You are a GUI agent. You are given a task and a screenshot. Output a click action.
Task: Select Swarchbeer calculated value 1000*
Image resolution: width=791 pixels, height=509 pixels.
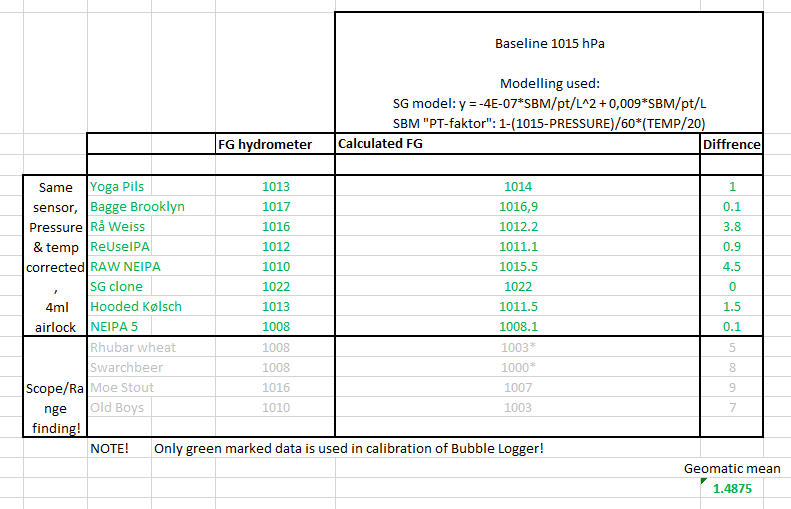click(518, 367)
